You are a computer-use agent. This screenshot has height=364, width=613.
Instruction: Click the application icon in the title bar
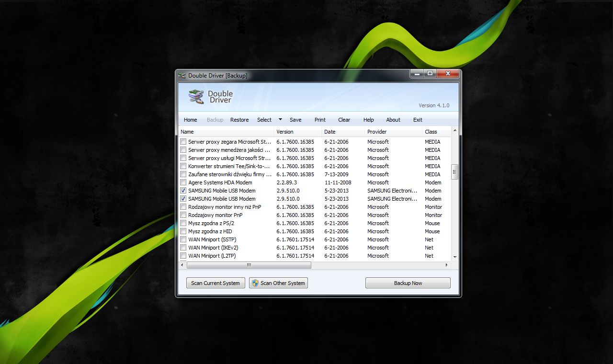coord(182,75)
